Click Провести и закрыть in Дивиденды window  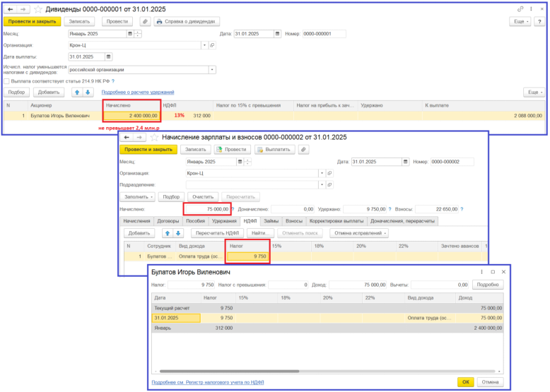33,21
